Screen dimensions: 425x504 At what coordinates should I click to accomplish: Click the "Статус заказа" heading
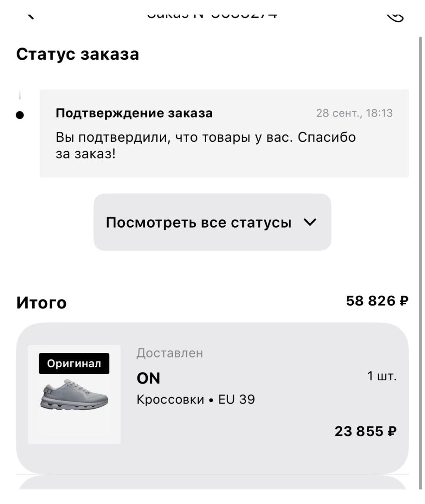(x=78, y=54)
